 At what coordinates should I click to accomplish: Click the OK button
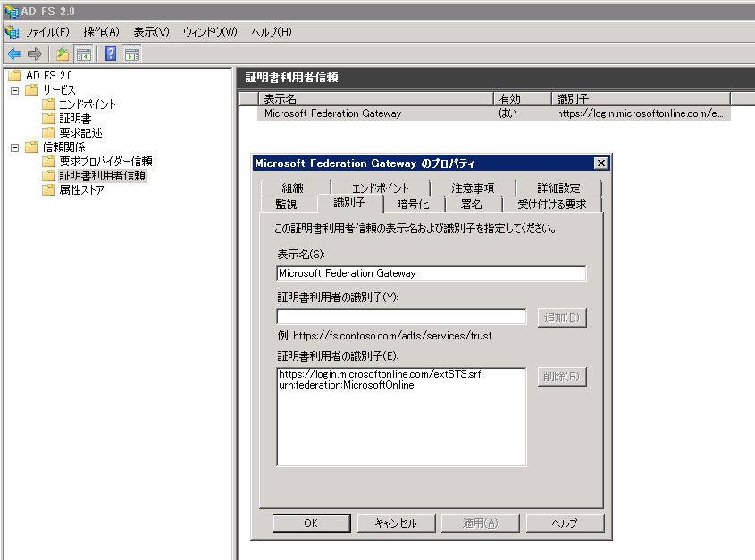[x=311, y=522]
